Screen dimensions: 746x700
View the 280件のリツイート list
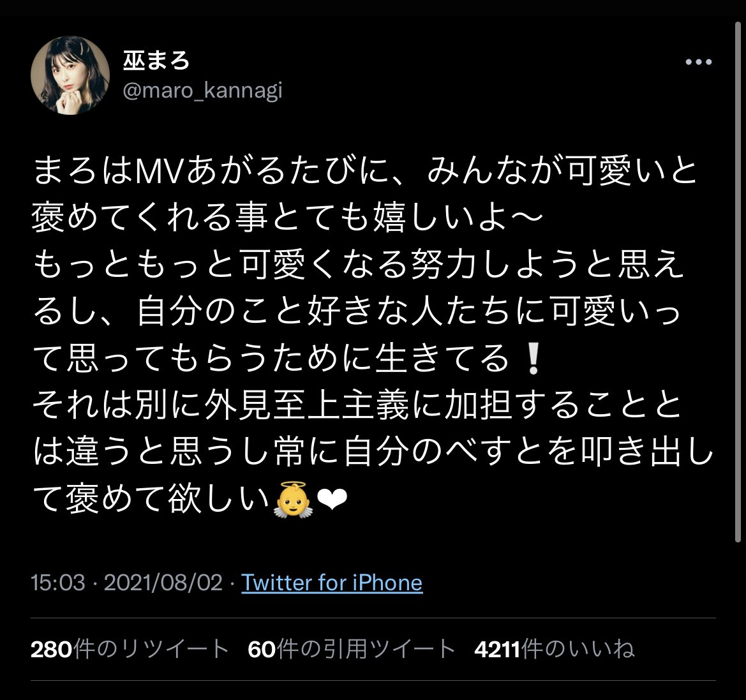pyautogui.click(x=130, y=649)
